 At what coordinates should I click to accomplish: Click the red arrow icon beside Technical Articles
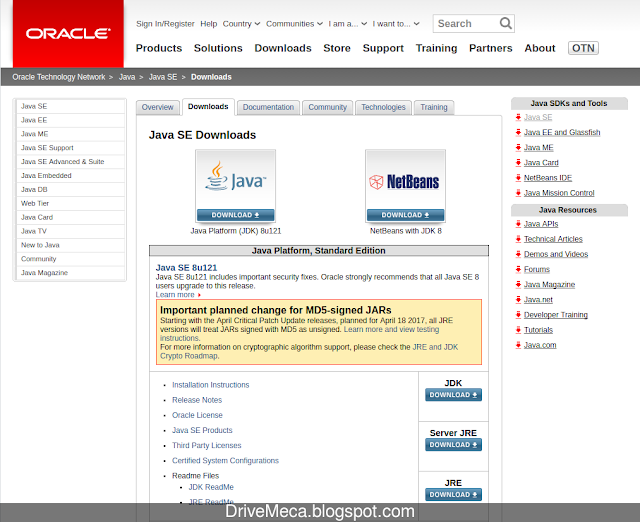pyautogui.click(x=518, y=239)
